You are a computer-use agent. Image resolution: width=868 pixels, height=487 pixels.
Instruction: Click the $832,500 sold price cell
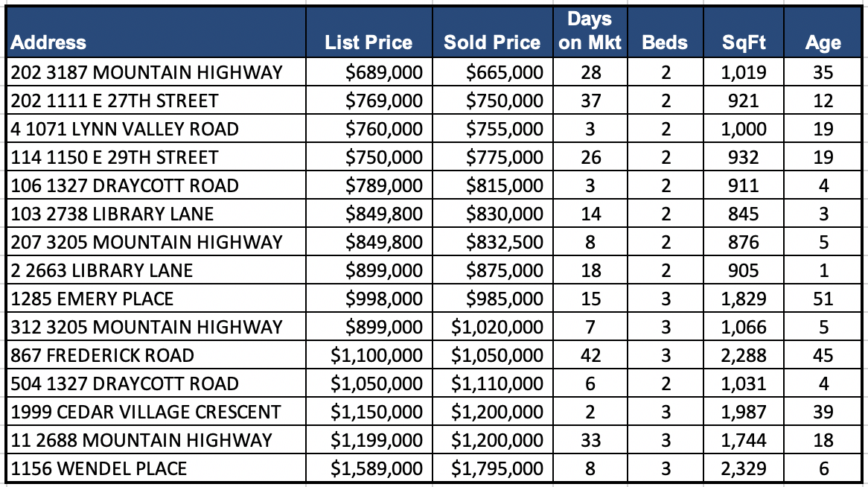[505, 242]
